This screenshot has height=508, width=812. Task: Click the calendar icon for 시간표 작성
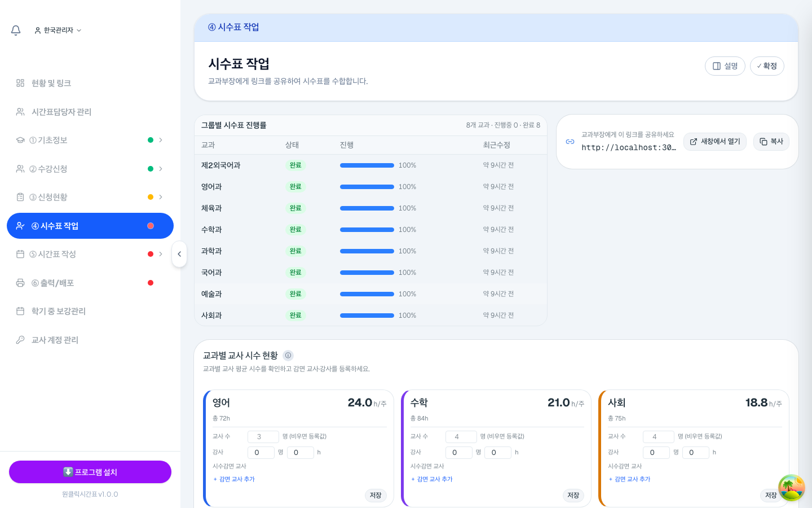click(x=20, y=254)
